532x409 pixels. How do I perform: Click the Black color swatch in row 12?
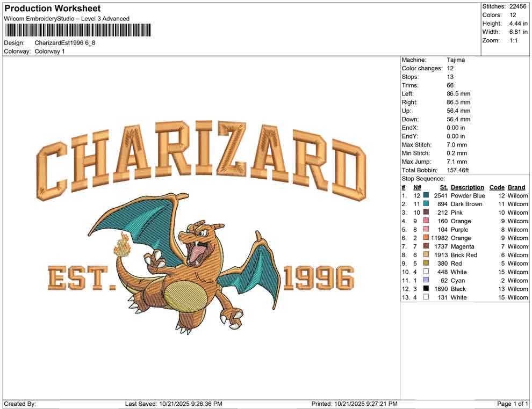point(426,288)
